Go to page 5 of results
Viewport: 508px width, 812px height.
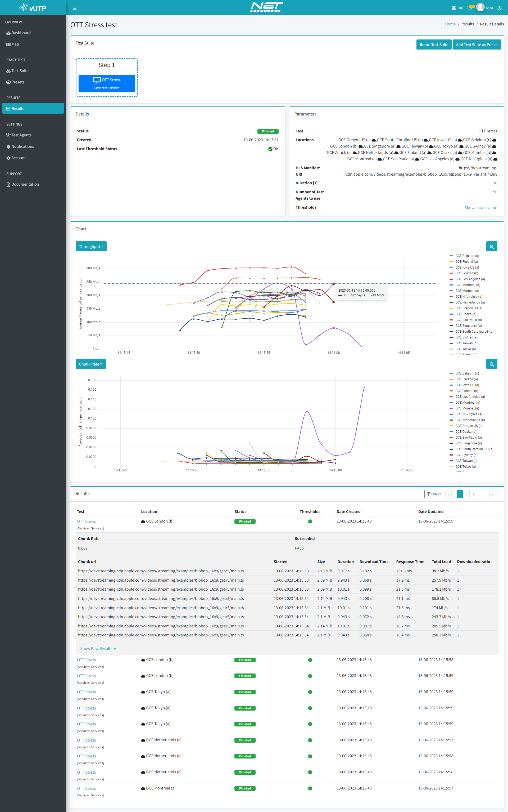pyautogui.click(x=486, y=494)
